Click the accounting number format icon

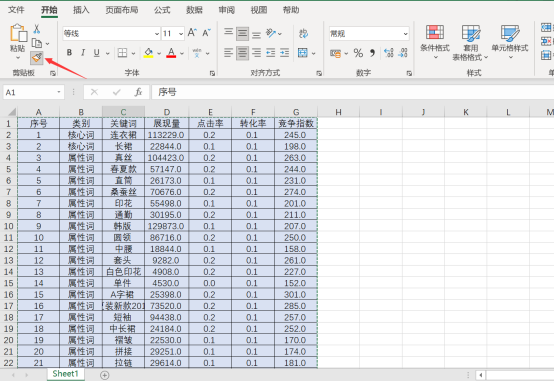(335, 53)
